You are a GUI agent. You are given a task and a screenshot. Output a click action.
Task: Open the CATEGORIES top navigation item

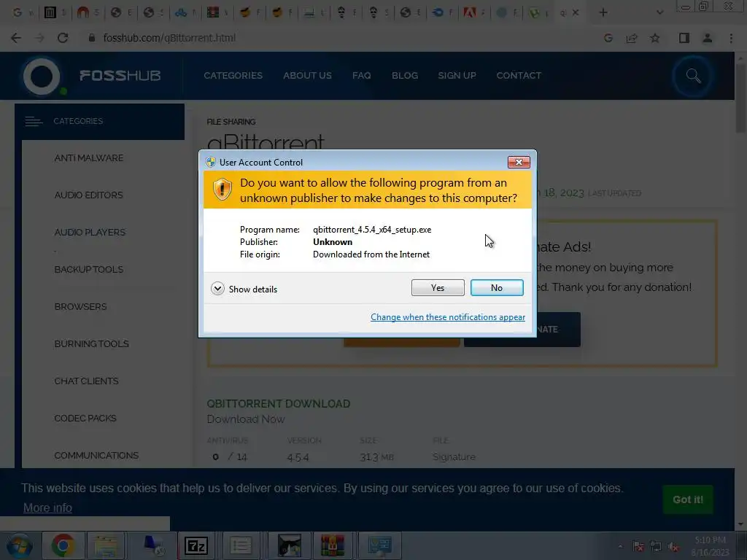click(233, 76)
